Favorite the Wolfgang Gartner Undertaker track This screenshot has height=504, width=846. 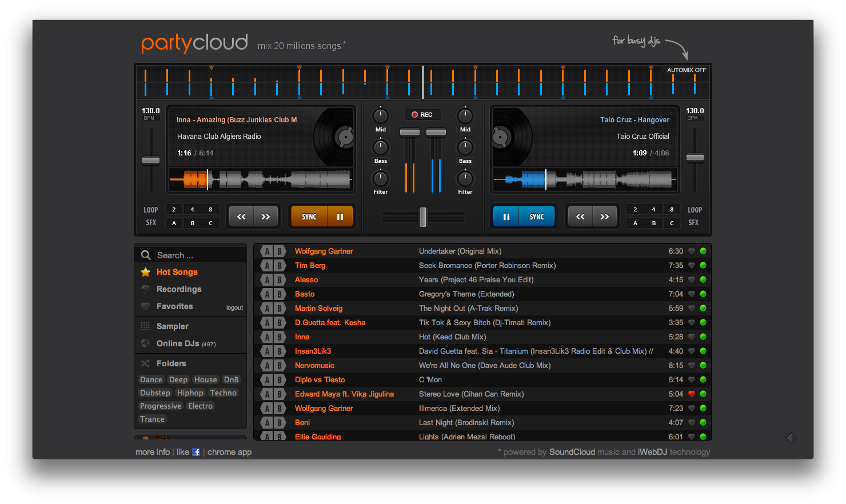(x=692, y=251)
